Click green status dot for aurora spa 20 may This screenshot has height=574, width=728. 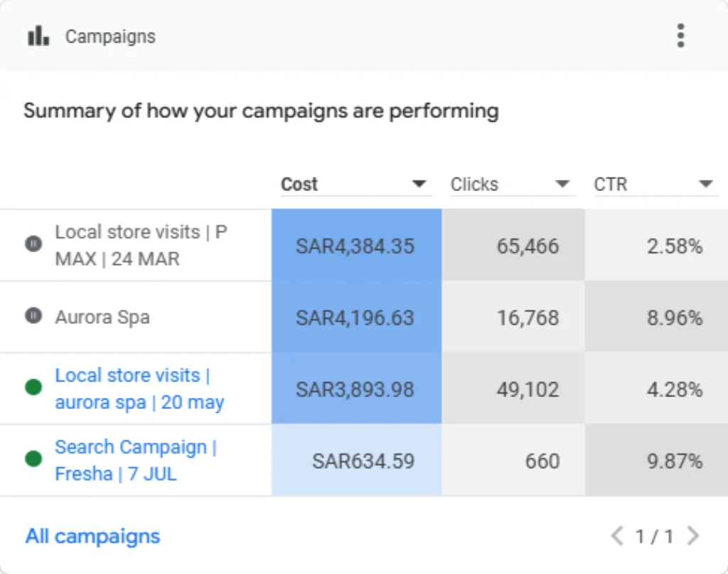point(33,387)
